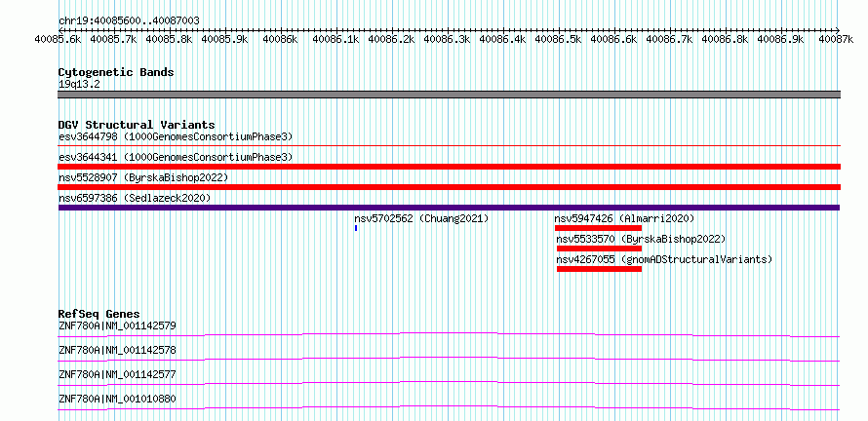Click the thin red esv3644798 variant line
The height and width of the screenshot is (421, 868).
[x=449, y=146]
